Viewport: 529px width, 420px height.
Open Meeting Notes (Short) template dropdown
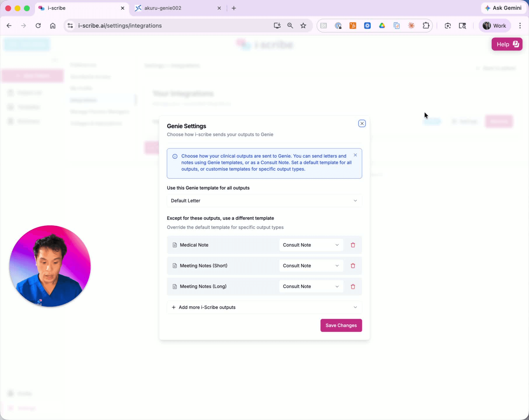(311, 266)
